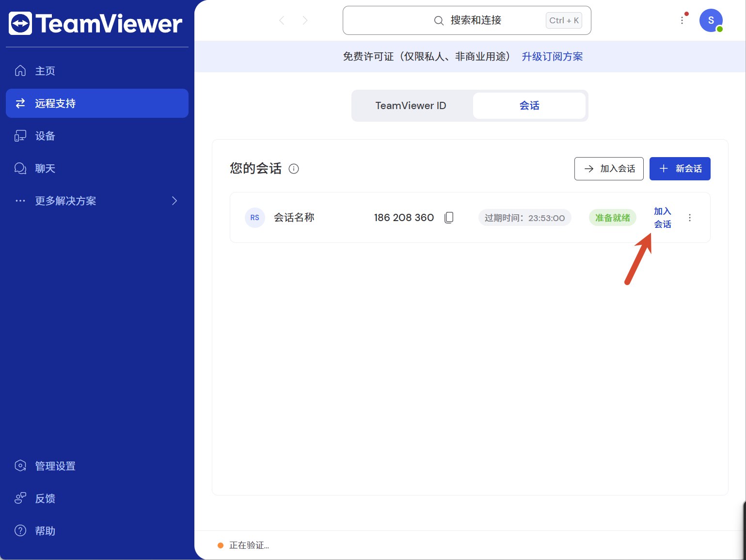Image resolution: width=746 pixels, height=560 pixels.
Task: Show info about 您的会话
Action: pos(294,169)
